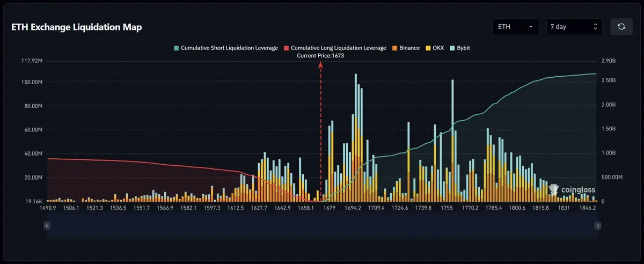This screenshot has height=264, width=644.
Task: Toggle Cumulative Short Liquidation Leverage legend
Action: (225, 48)
